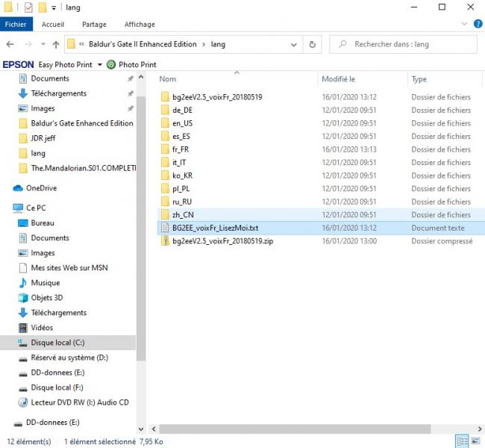The image size is (485, 448).
Task: Open pinned Images in quick access
Action: pyautogui.click(x=43, y=108)
